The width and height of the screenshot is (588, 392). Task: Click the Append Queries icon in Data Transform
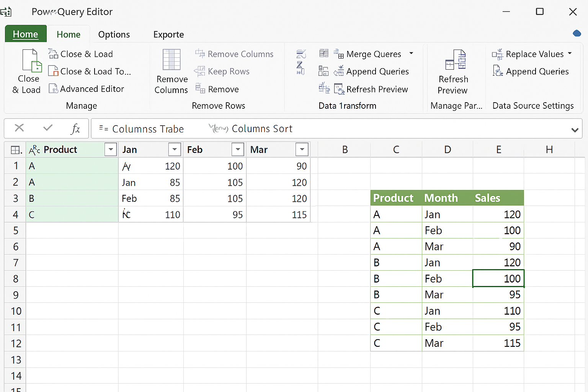tap(338, 71)
